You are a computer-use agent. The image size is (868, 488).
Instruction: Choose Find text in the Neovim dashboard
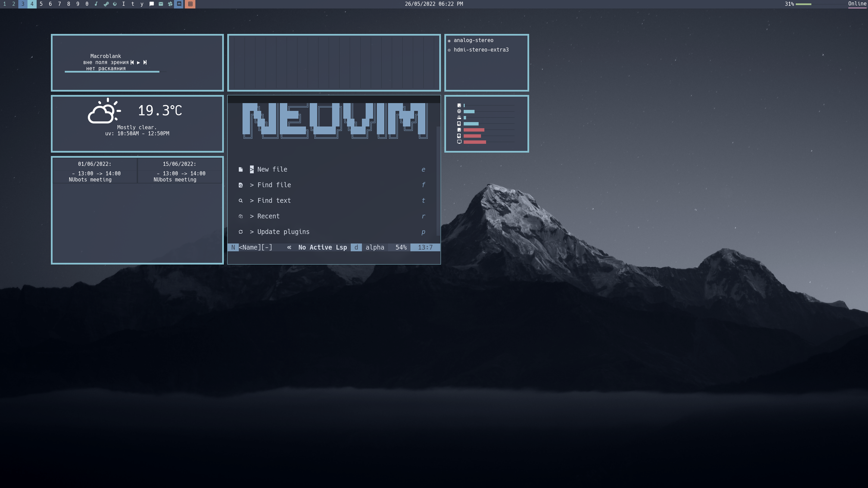click(x=332, y=201)
